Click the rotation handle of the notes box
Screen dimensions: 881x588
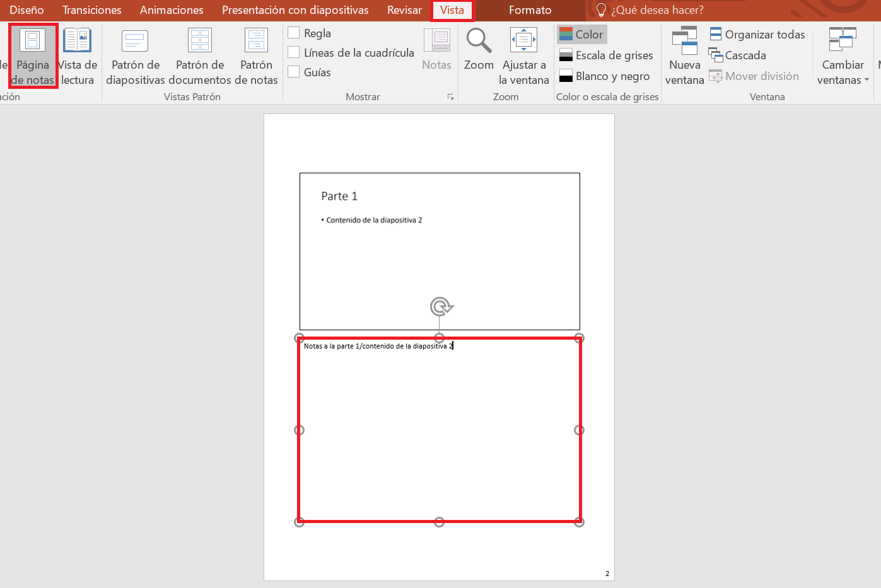(x=441, y=307)
